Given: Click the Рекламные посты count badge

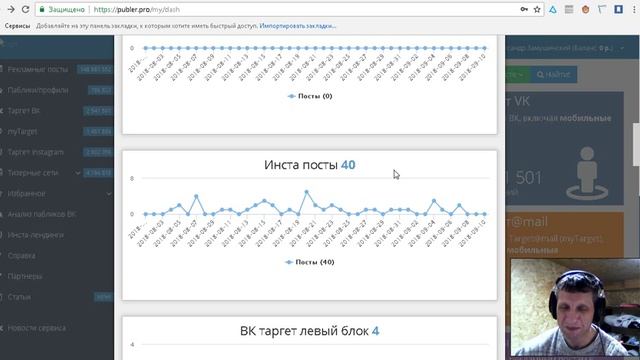Looking at the screenshot, I should pyautogui.click(x=95, y=69).
